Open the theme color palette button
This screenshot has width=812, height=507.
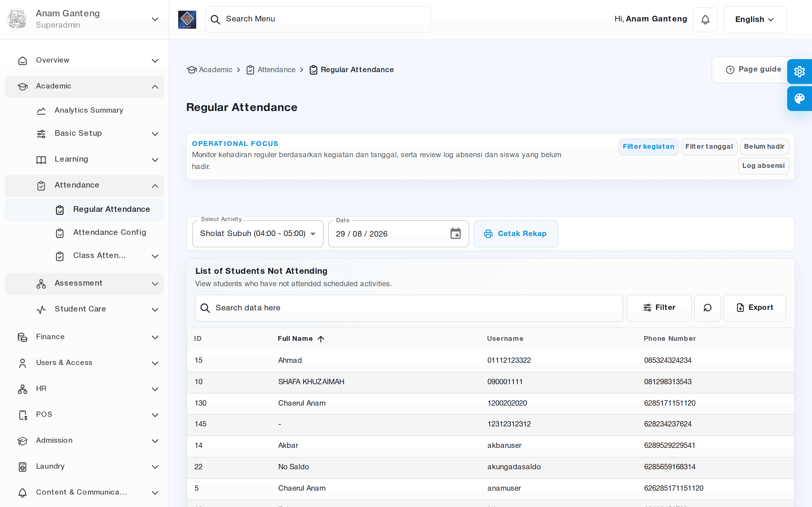(x=799, y=99)
